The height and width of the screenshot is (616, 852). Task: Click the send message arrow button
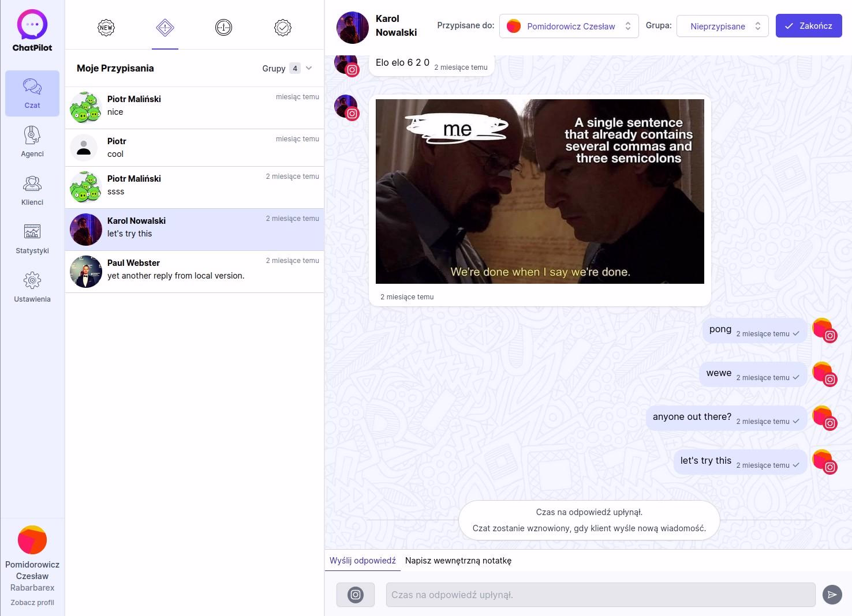click(832, 595)
